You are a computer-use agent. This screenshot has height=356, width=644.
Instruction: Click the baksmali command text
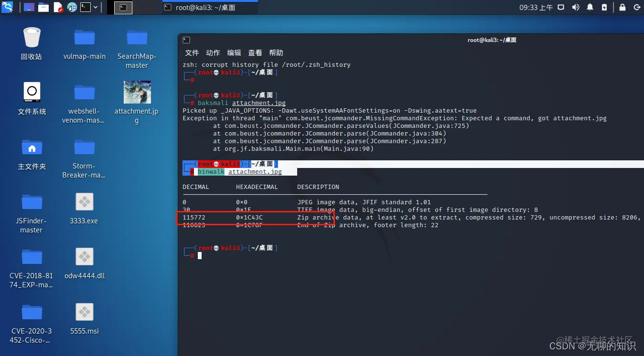tap(213, 103)
